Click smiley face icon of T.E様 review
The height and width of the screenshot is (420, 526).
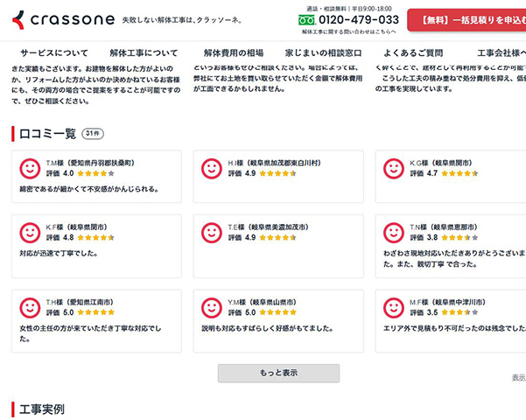(x=212, y=233)
